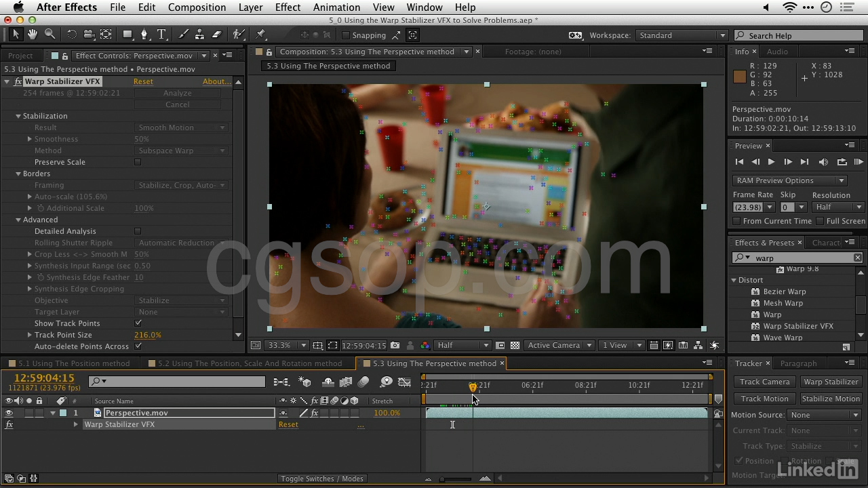The width and height of the screenshot is (868, 488).
Task: Select the Selection (arrow) tool
Action: pos(16,35)
